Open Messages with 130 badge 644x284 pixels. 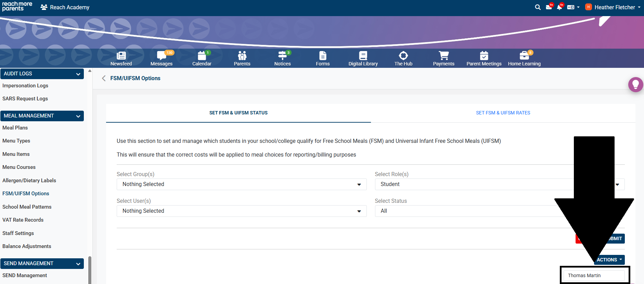pyautogui.click(x=162, y=58)
